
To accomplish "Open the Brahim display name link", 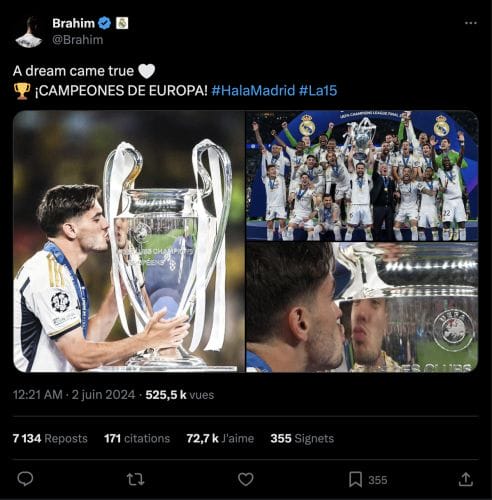I will click(x=74, y=23).
